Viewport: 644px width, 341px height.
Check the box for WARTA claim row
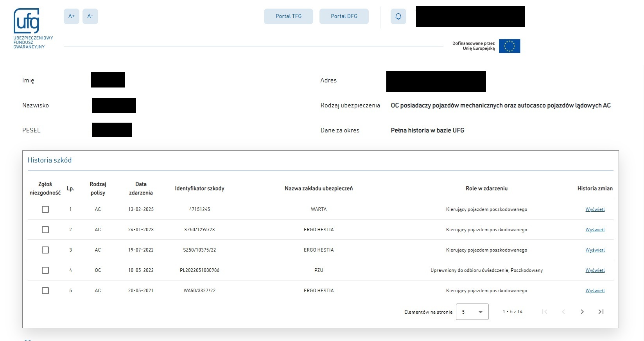[x=45, y=209]
